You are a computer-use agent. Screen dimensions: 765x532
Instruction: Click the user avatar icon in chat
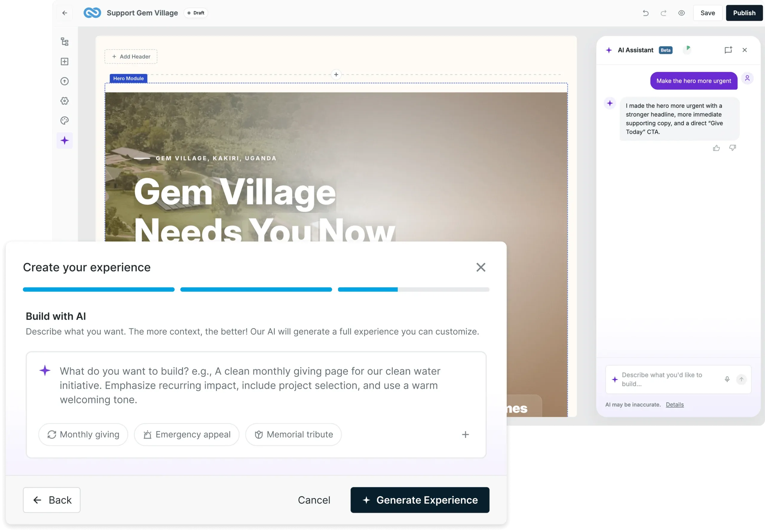(747, 78)
